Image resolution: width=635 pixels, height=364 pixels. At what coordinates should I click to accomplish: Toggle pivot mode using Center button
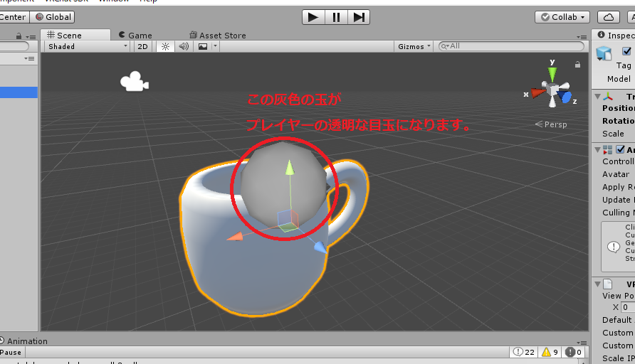coord(14,17)
